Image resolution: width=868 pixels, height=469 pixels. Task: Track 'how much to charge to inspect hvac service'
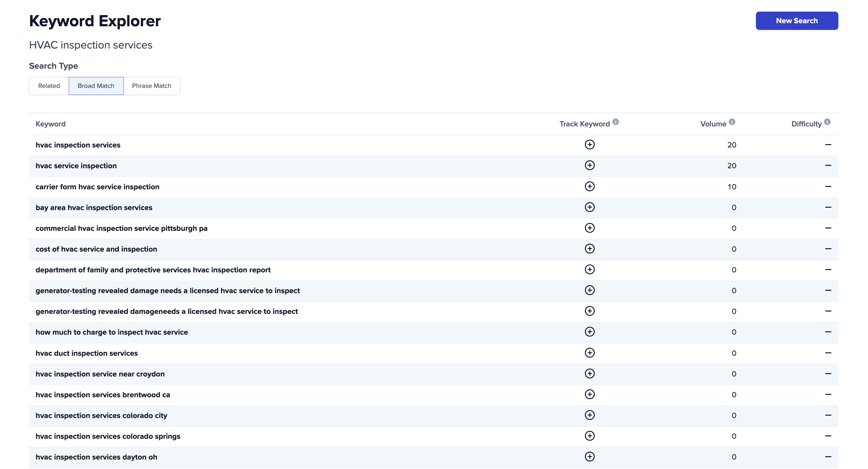pos(589,332)
